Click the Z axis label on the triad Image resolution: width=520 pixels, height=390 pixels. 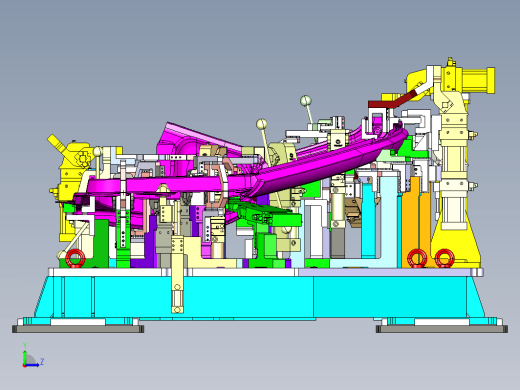[x=42, y=361]
